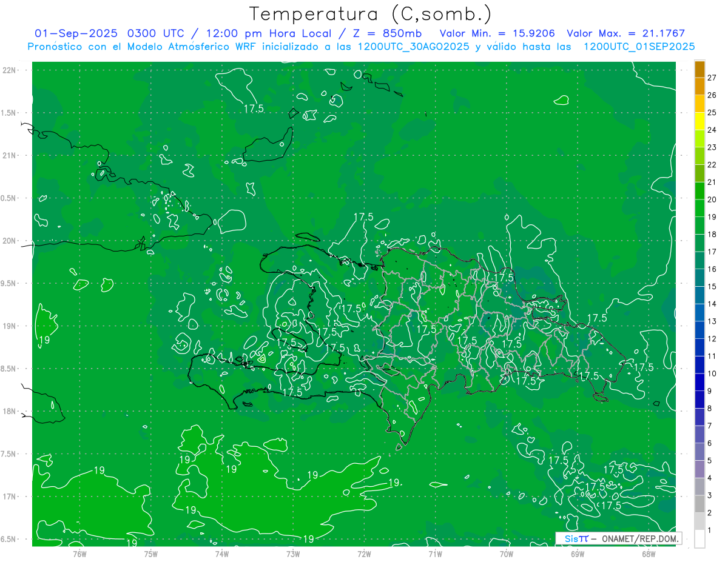This screenshot has height=562, width=728.
Task: Click the '13' label on color scale
Action: coord(712,321)
